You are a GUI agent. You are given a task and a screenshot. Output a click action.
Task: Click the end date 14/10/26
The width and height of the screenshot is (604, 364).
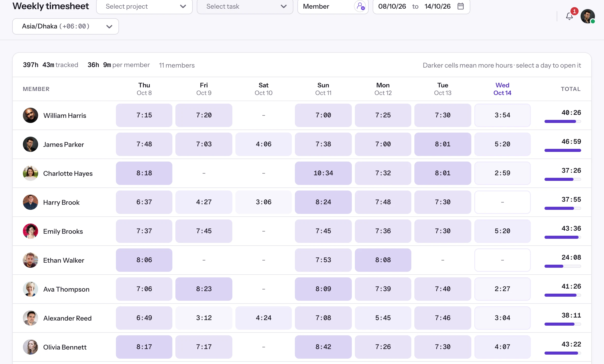[437, 6]
